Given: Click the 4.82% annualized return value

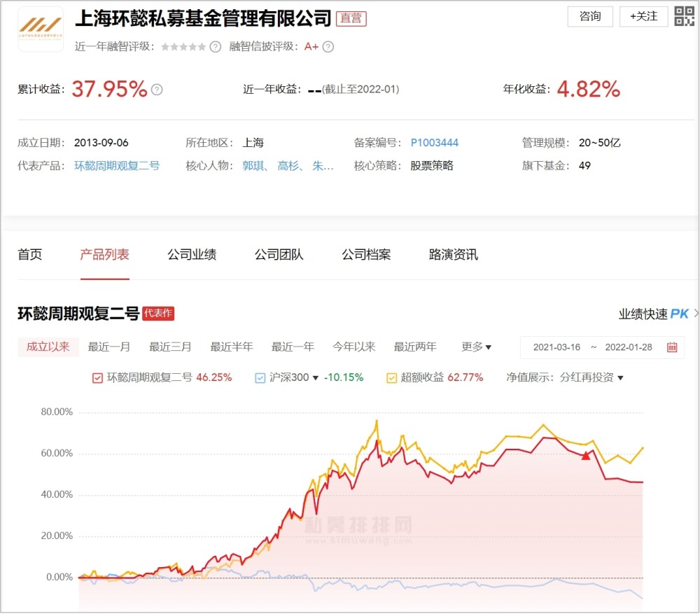Looking at the screenshot, I should tap(589, 90).
